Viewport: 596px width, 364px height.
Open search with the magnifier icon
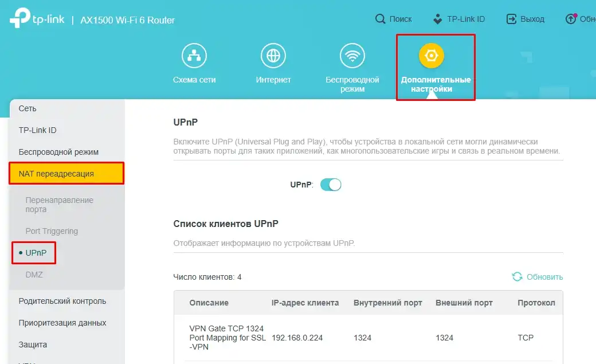381,18
